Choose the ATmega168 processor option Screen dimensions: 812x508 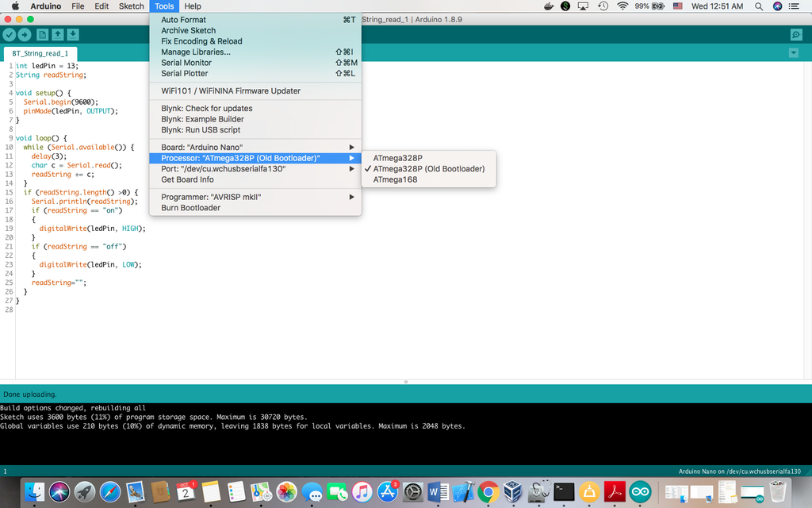429,180
